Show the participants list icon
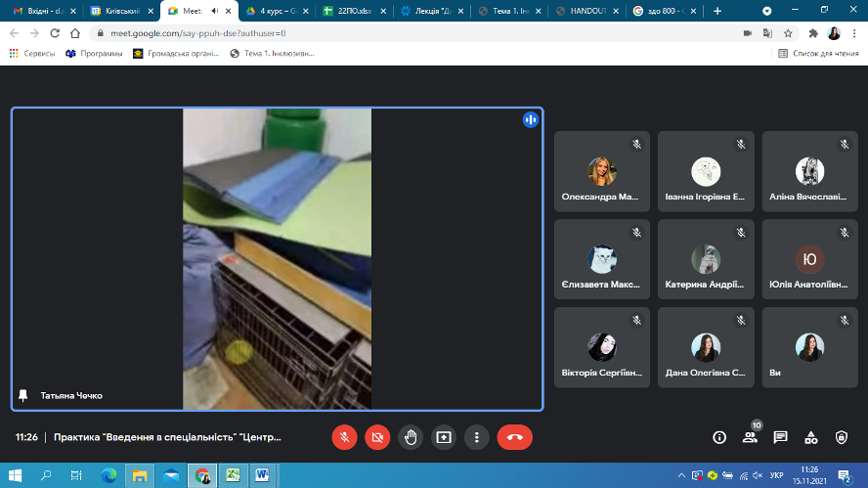Screen dimensions: 868x488 (750, 437)
